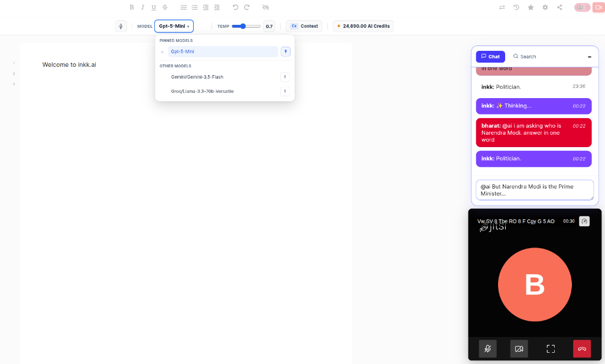The height and width of the screenshot is (364, 605).
Task: Click the chat message input field
Action: point(534,190)
